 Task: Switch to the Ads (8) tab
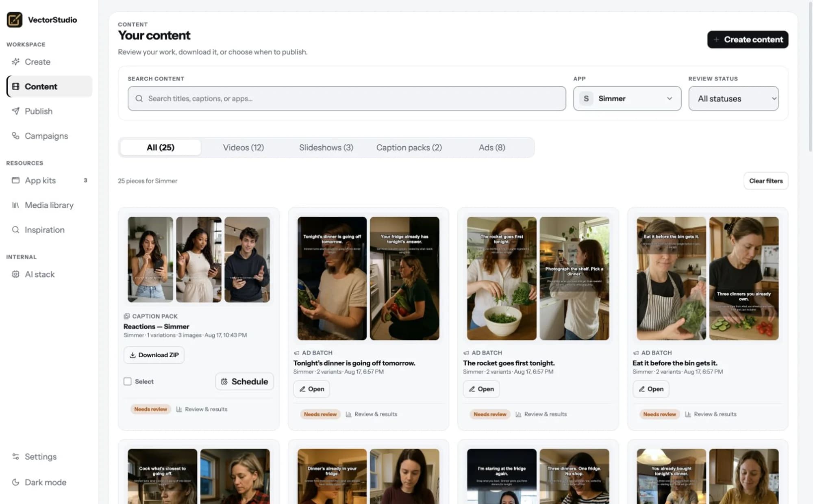coord(492,148)
